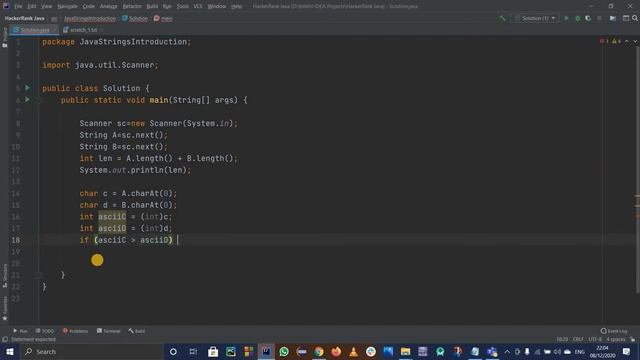Click the editor vertical scrollbar

pyautogui.click(x=637, y=169)
